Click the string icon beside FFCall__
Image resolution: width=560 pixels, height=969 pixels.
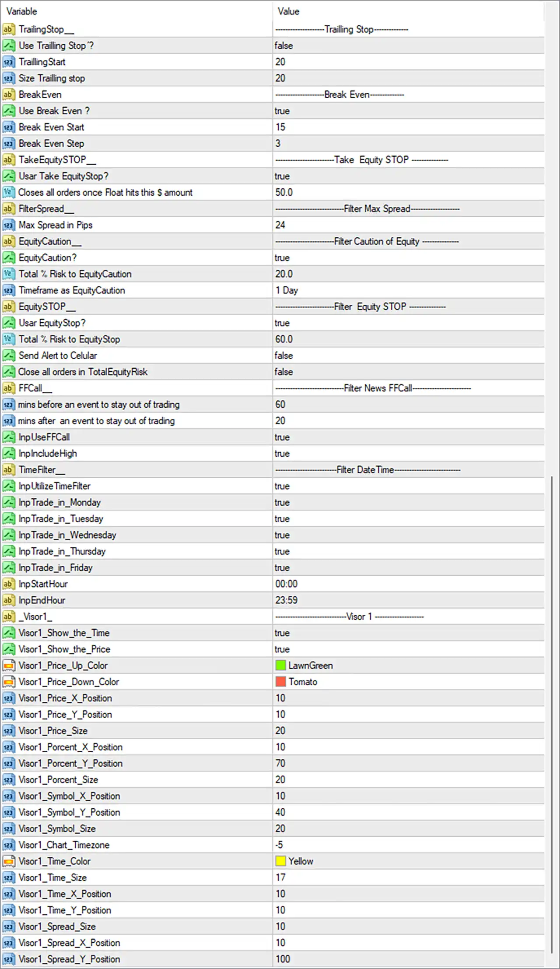tap(8, 388)
